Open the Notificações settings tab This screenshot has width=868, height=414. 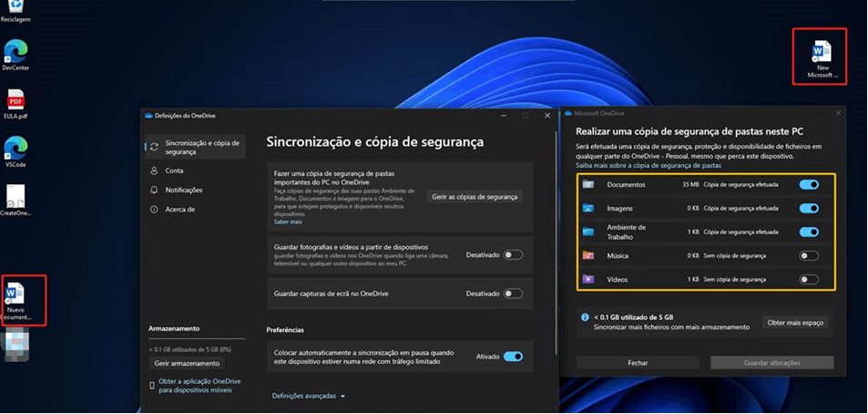coord(195,190)
